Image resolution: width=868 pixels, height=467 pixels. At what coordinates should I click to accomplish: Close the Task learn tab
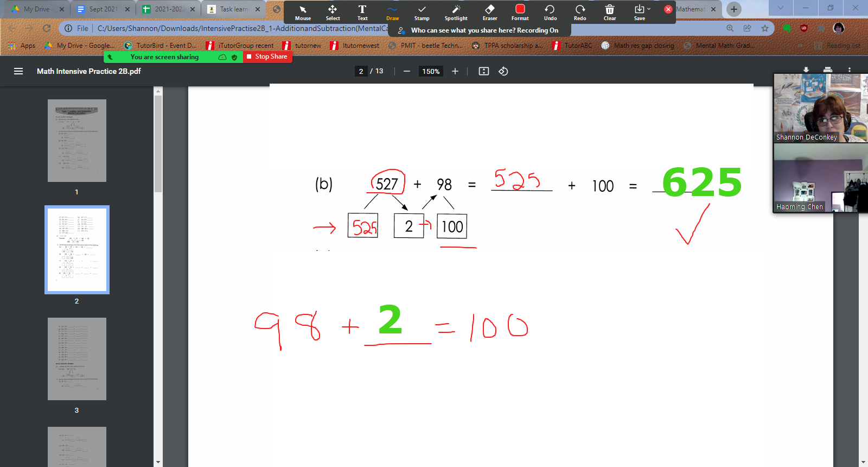pos(258,9)
